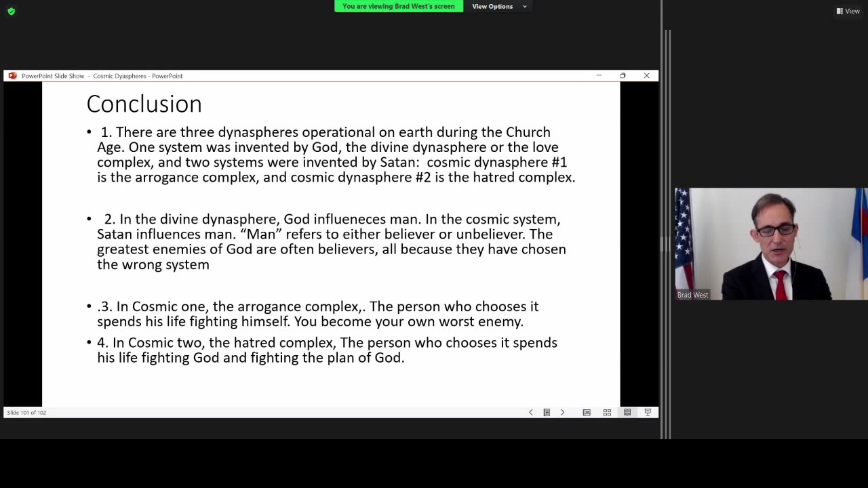Switch to Normal view icon
This screenshot has height=488, width=868.
[587, 412]
